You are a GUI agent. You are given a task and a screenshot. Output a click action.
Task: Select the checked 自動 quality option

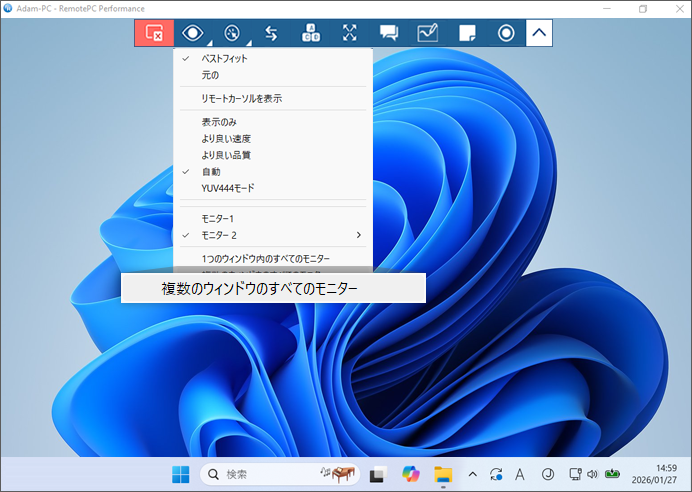pyautogui.click(x=273, y=172)
